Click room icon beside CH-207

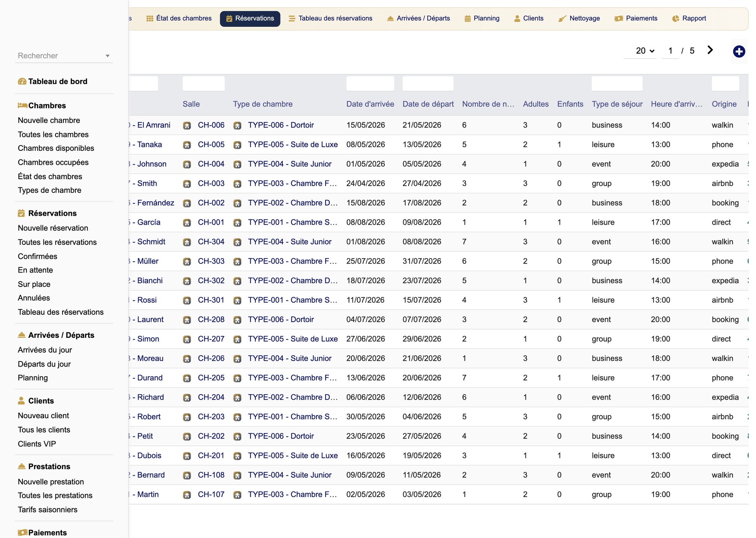187,339
